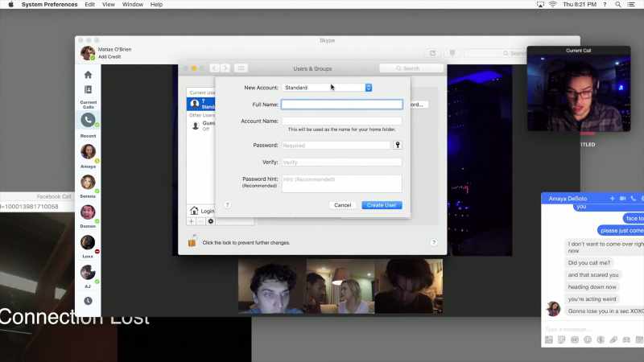Viewport: 644px width, 362px height.
Task: Show Skype history clock icon
Action: pos(88,301)
